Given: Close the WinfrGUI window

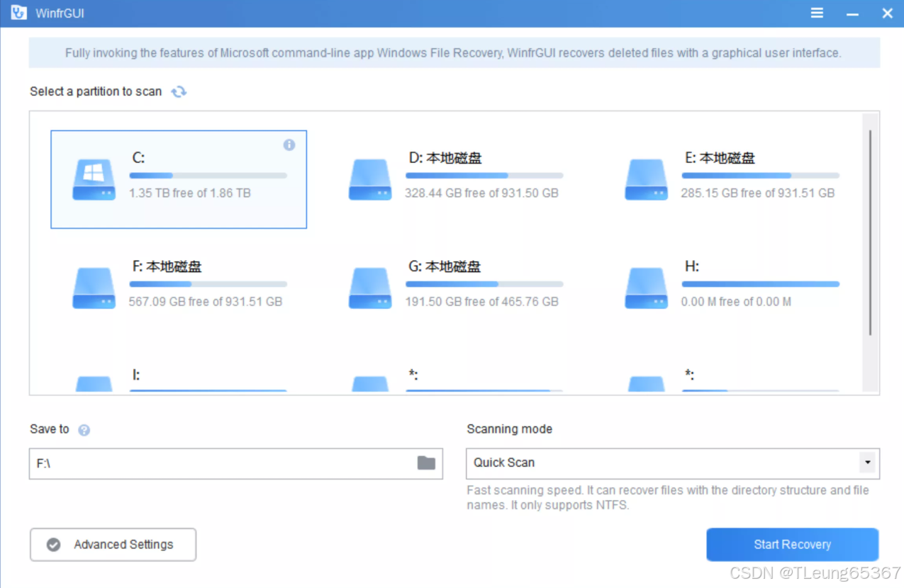Looking at the screenshot, I should 887,13.
